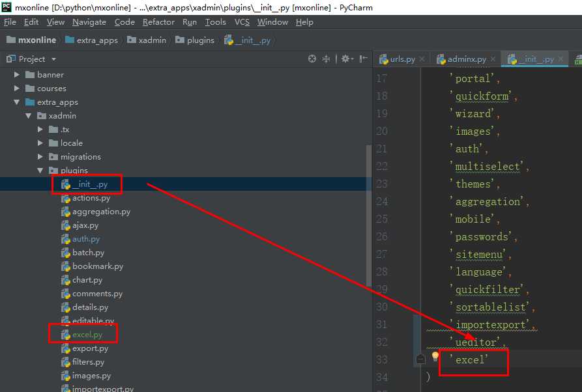Screen dimensions: 582x392
Task: Select export.py in the project tree
Action: (x=85, y=348)
